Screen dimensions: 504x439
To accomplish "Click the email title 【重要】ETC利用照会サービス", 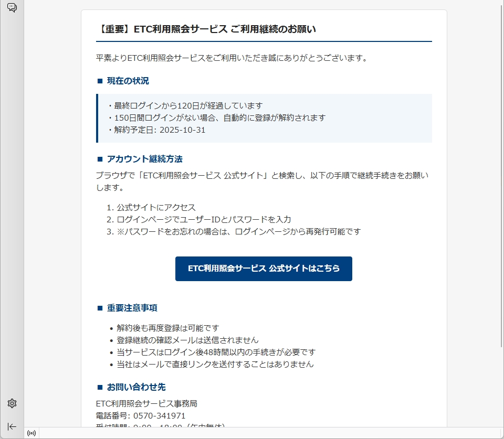I will 206,29.
